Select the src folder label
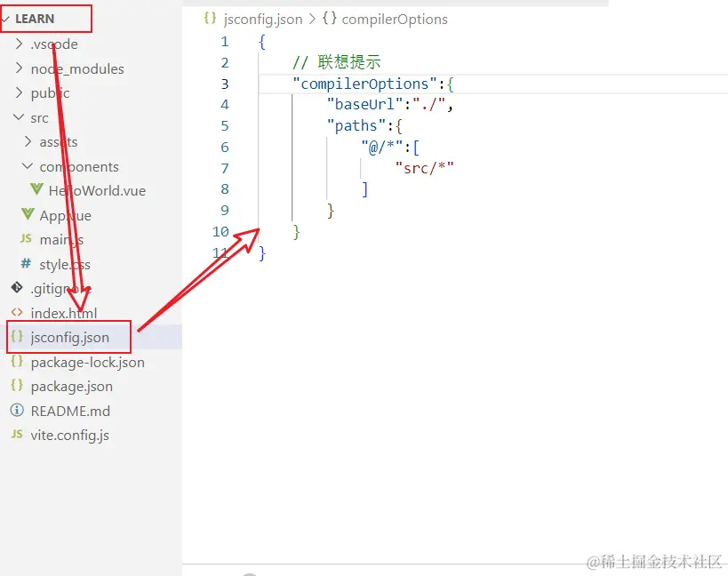This screenshot has height=576, width=728. click(x=39, y=118)
